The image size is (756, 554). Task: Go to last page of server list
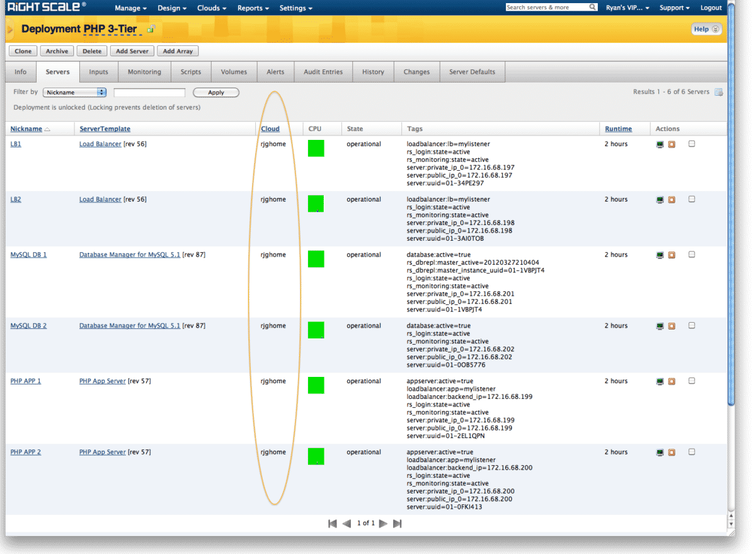click(398, 523)
